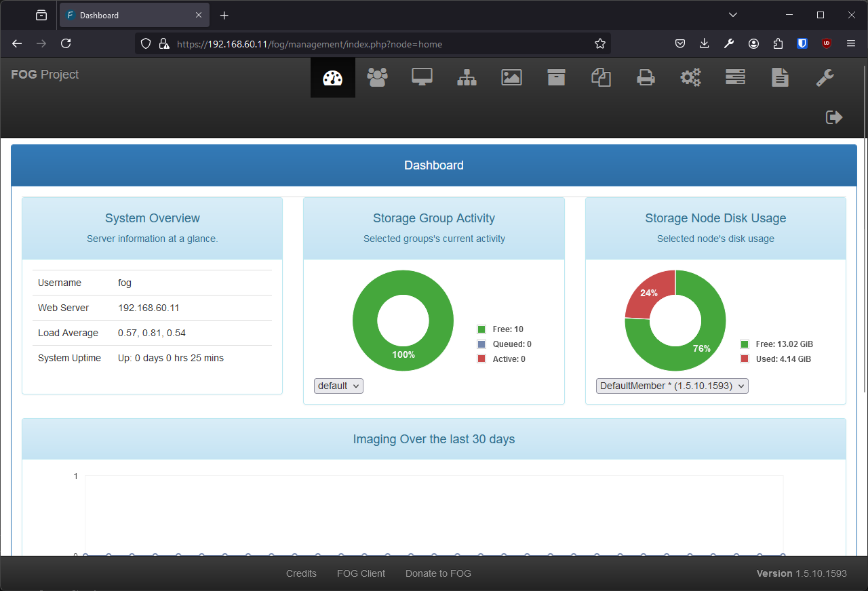Open the list all tabs chevron
This screenshot has width=868, height=591.
[733, 15]
